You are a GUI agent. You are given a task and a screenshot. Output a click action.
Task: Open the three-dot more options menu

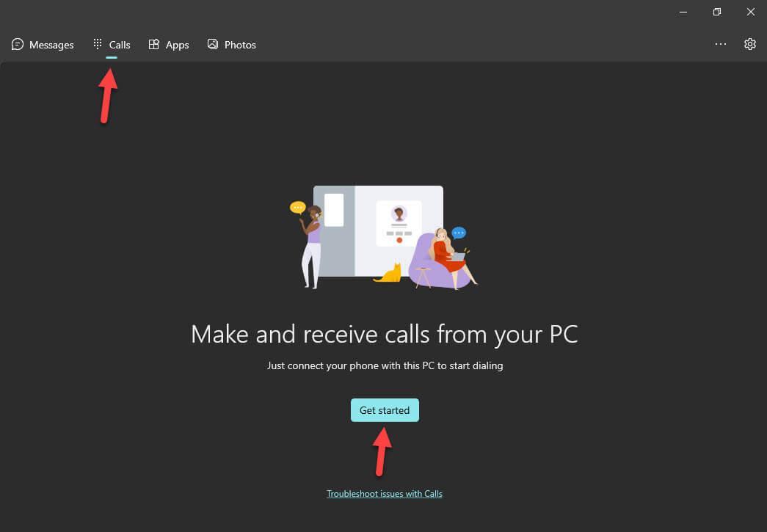pos(721,44)
